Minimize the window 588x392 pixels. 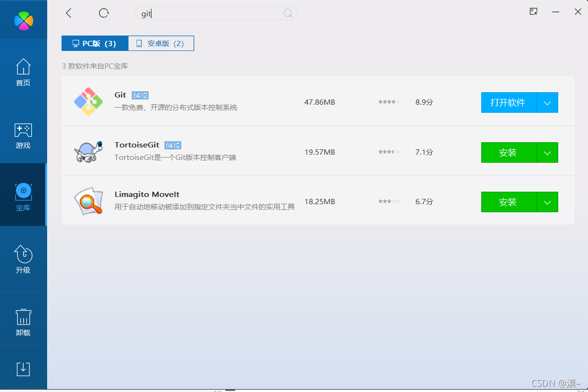pyautogui.click(x=556, y=12)
